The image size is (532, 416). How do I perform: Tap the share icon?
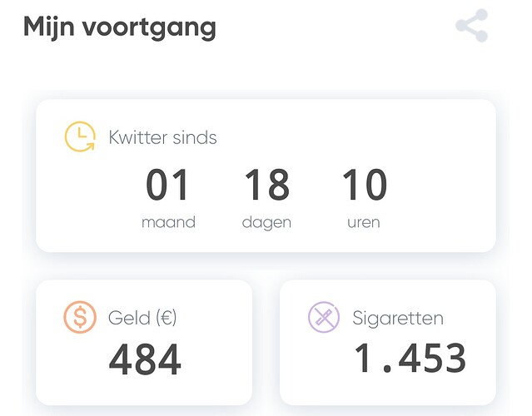[x=471, y=26]
